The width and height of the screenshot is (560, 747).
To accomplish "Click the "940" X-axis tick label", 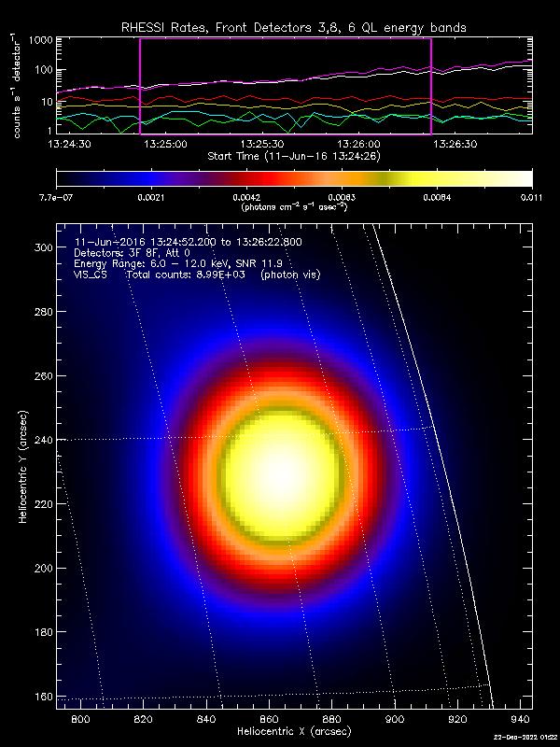I will coord(521,719).
